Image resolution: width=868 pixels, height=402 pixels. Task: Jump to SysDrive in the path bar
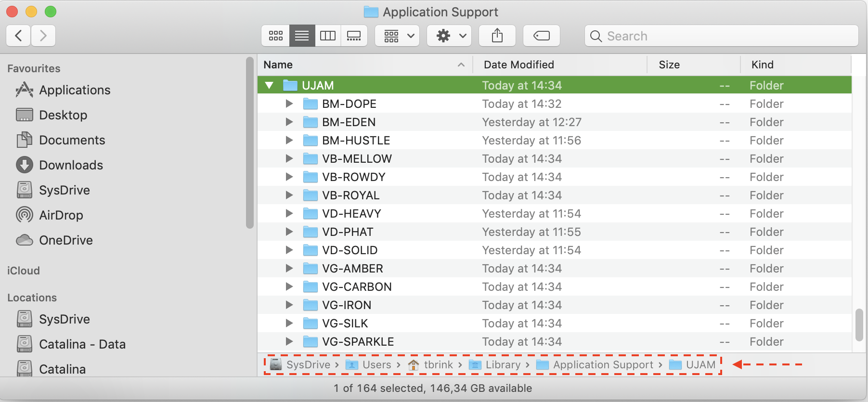pyautogui.click(x=300, y=365)
